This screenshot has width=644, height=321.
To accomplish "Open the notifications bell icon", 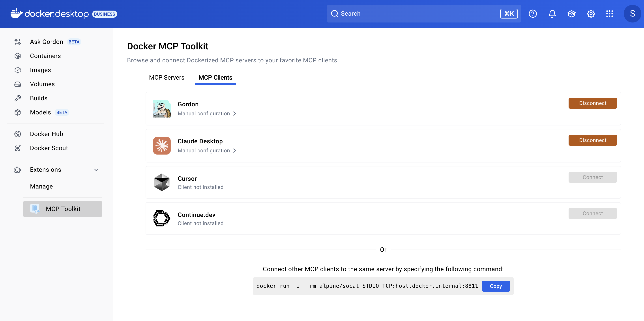I will (552, 14).
